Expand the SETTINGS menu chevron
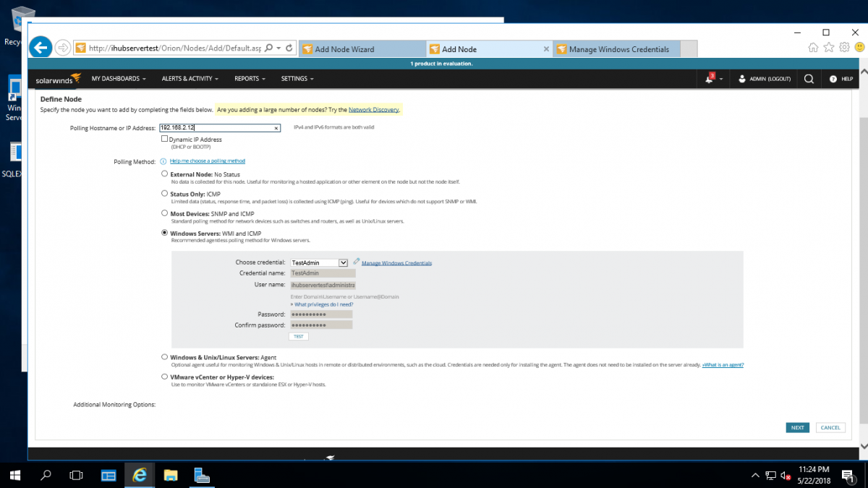This screenshot has height=488, width=868. click(x=312, y=79)
